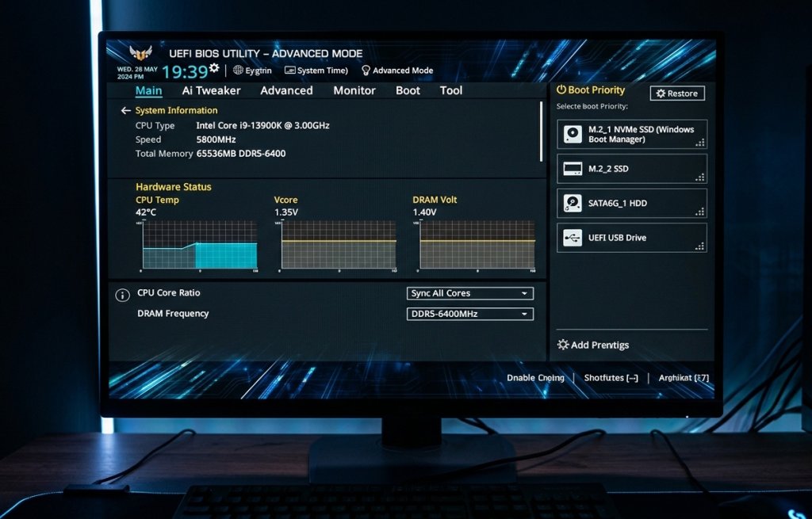The height and width of the screenshot is (519, 812).
Task: Click the Restore button
Action: coord(677,93)
